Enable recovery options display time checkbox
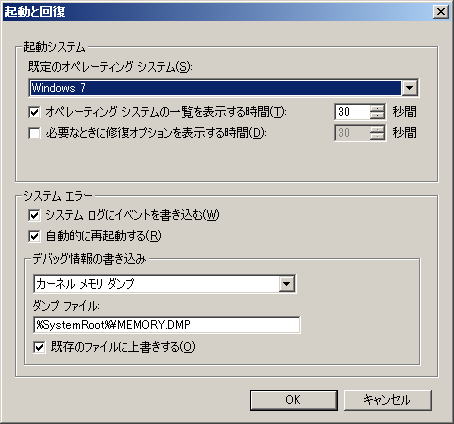Screen dimensions: 454x424 tap(34, 133)
